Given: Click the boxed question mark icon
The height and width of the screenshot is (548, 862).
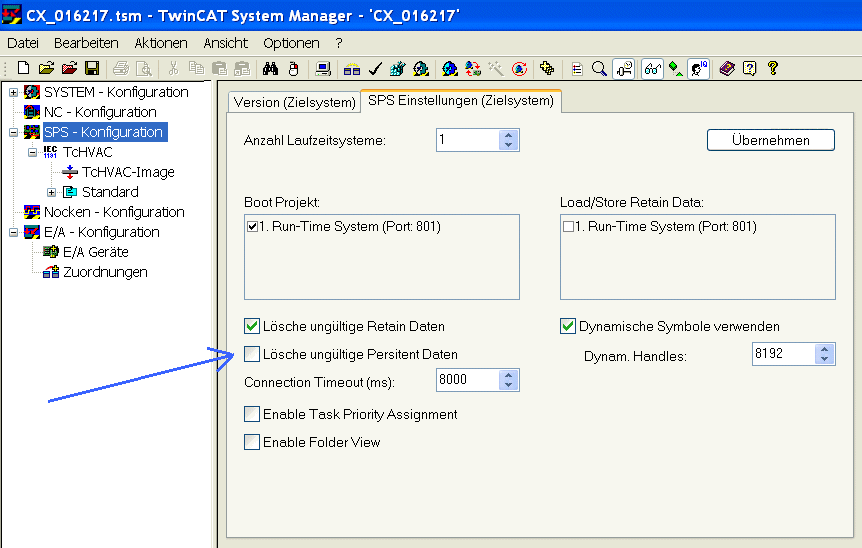Looking at the screenshot, I should (750, 68).
